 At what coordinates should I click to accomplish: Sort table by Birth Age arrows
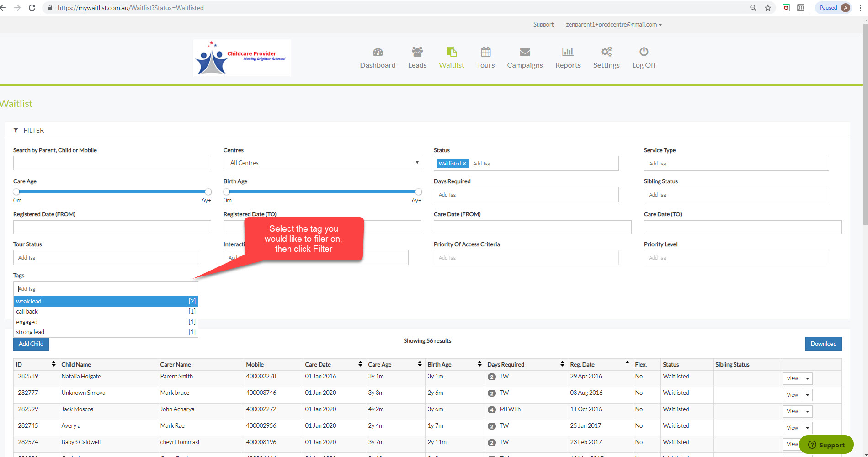[479, 364]
